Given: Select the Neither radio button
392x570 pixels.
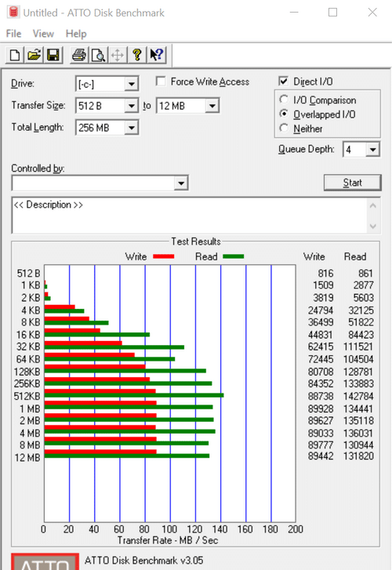Looking at the screenshot, I should tap(284, 129).
